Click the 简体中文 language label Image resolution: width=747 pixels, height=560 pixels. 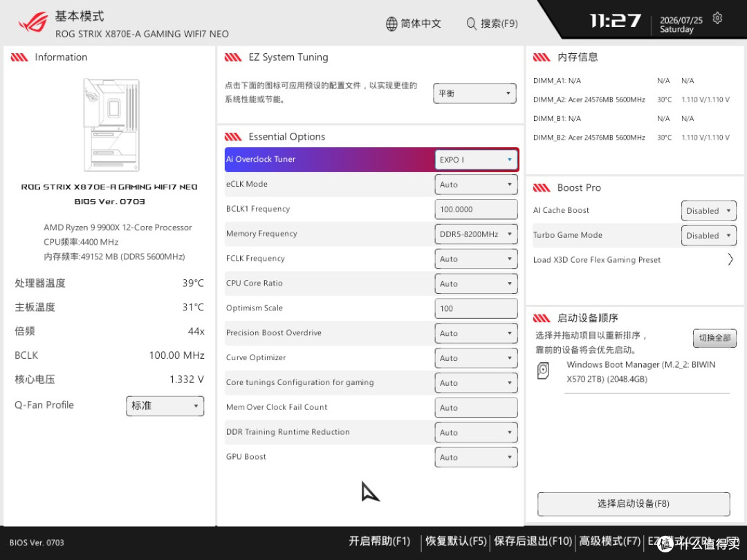pos(421,24)
